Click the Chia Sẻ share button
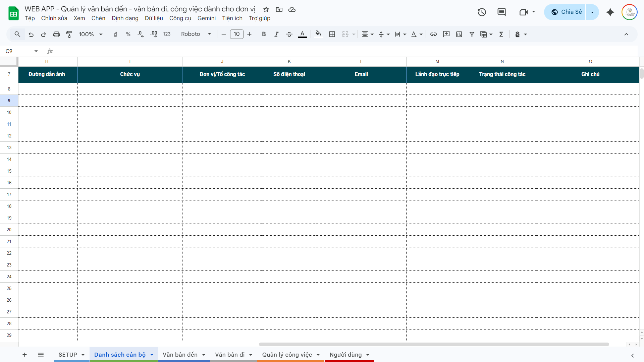The width and height of the screenshot is (644, 362). tap(566, 12)
